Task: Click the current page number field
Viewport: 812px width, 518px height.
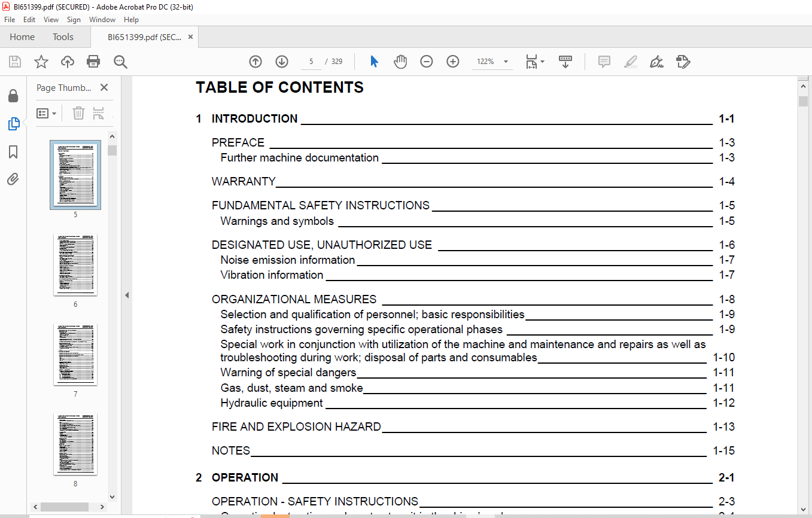Action: [311, 62]
